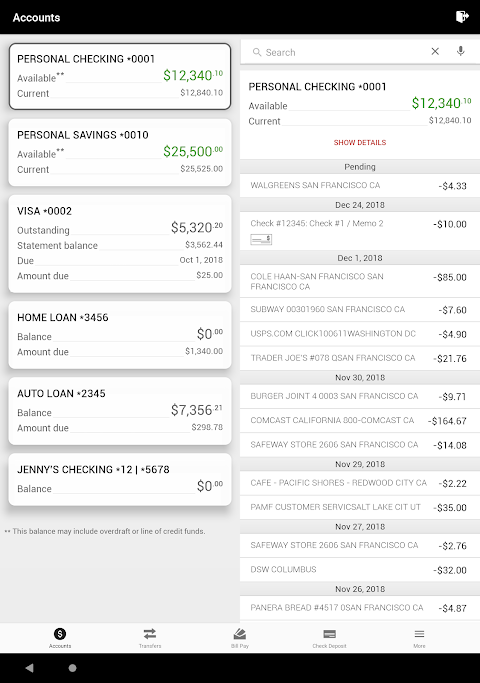Click the Search transactions field

coord(340,52)
